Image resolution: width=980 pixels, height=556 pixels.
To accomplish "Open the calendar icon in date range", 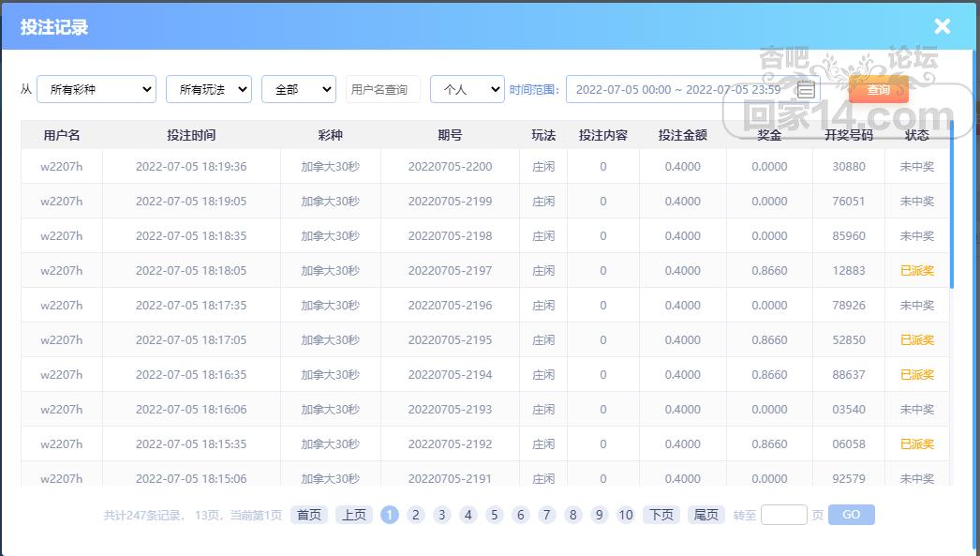I will [x=805, y=90].
